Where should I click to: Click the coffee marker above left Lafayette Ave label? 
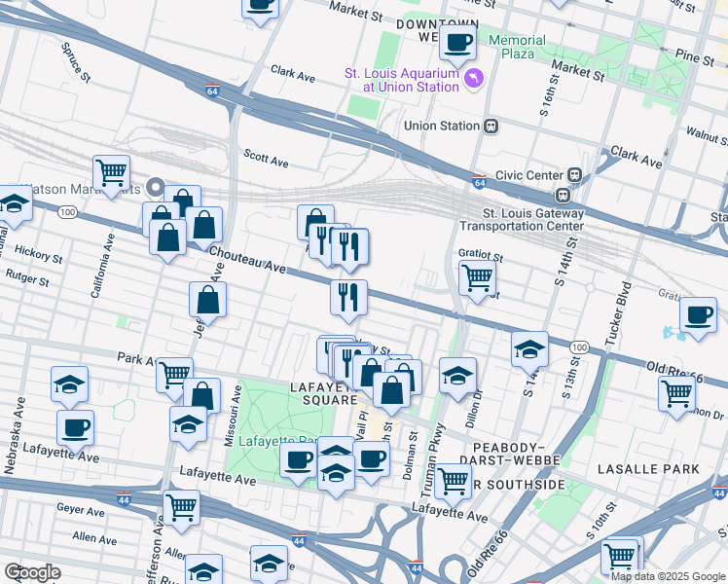[75, 429]
